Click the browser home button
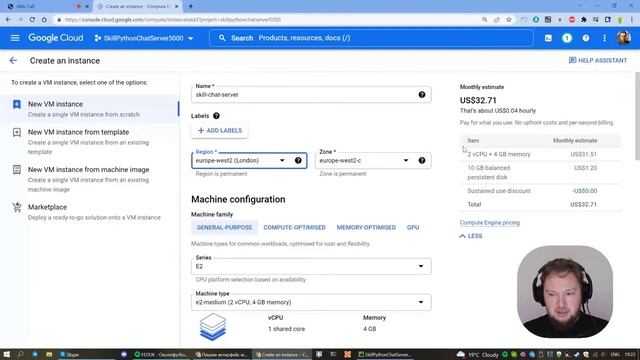This screenshot has width=640, height=360. 44,20
